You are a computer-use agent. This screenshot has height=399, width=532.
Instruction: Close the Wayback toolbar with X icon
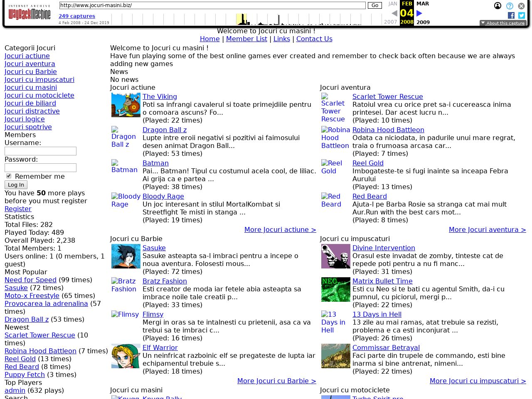(521, 6)
